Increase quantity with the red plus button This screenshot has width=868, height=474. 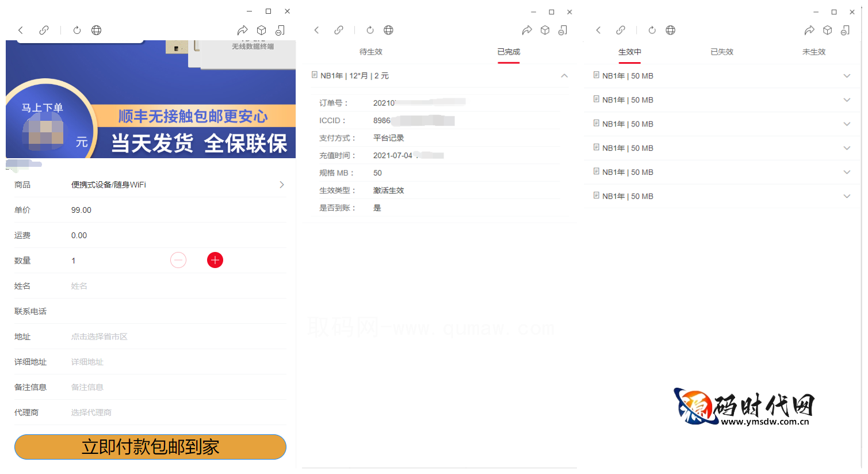coord(215,260)
